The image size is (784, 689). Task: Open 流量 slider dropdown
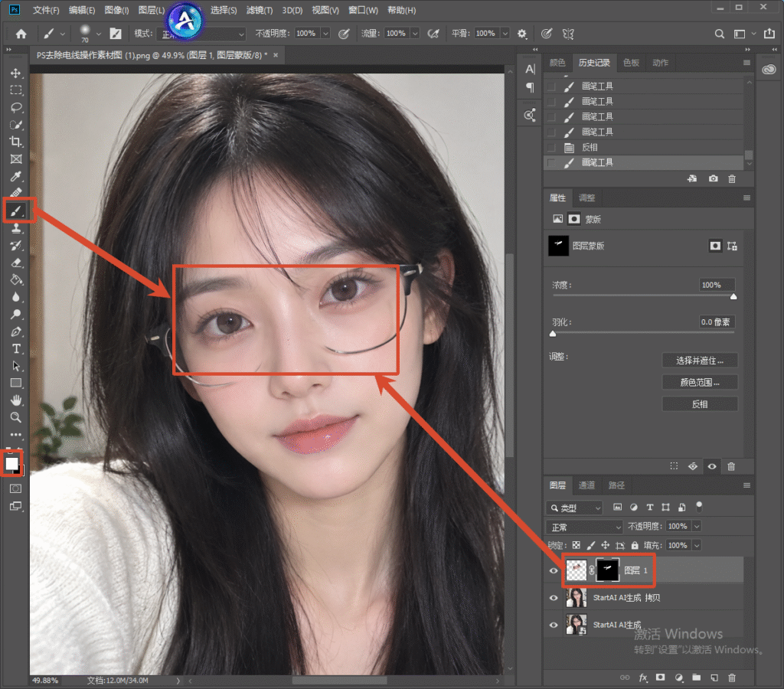click(x=415, y=34)
